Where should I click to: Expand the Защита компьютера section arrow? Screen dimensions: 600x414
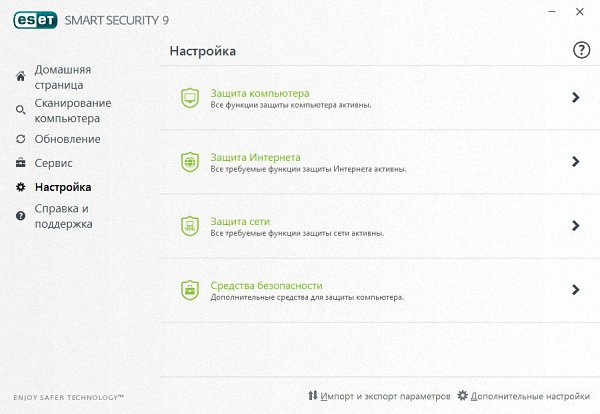point(575,97)
